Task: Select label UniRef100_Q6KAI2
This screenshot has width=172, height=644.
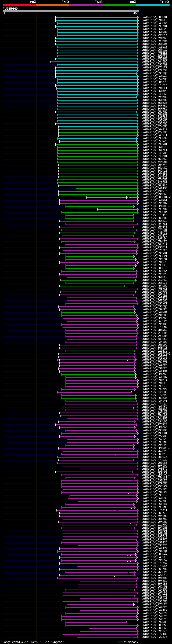Action: tap(154, 130)
